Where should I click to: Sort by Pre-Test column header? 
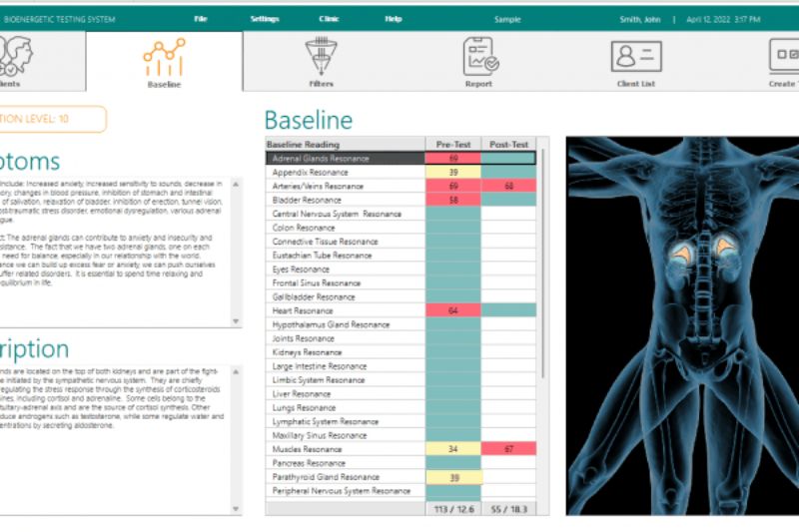[x=452, y=144]
